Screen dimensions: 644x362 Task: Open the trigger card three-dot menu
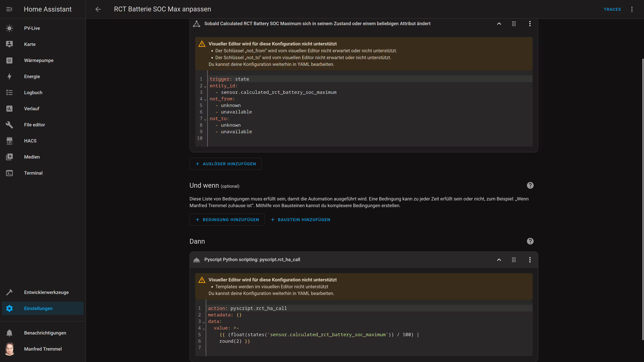530,23
